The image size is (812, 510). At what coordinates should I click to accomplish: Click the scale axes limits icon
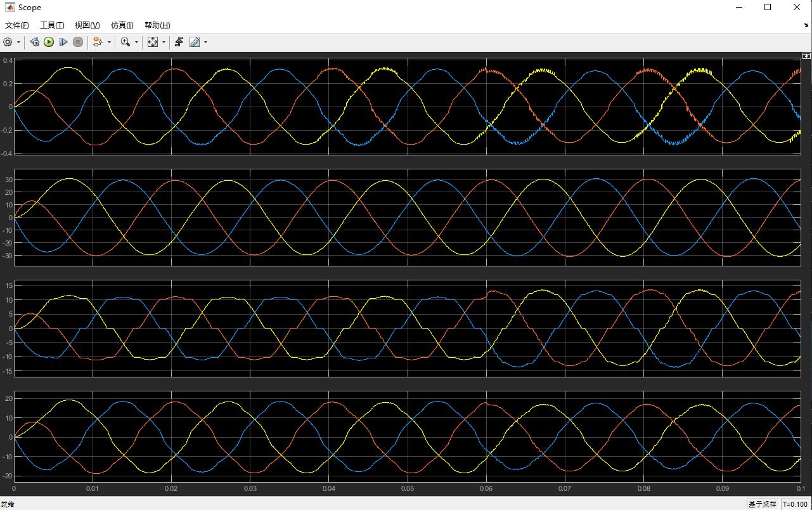[x=153, y=42]
